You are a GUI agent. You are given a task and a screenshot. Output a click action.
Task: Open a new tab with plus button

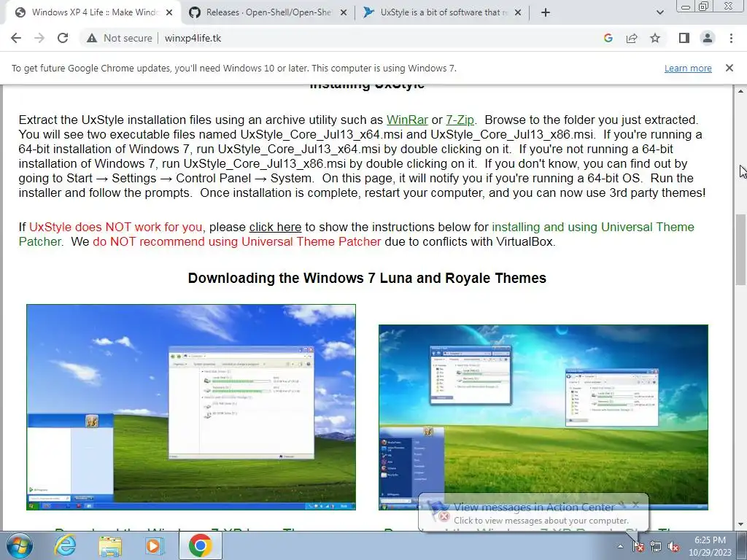pyautogui.click(x=546, y=12)
